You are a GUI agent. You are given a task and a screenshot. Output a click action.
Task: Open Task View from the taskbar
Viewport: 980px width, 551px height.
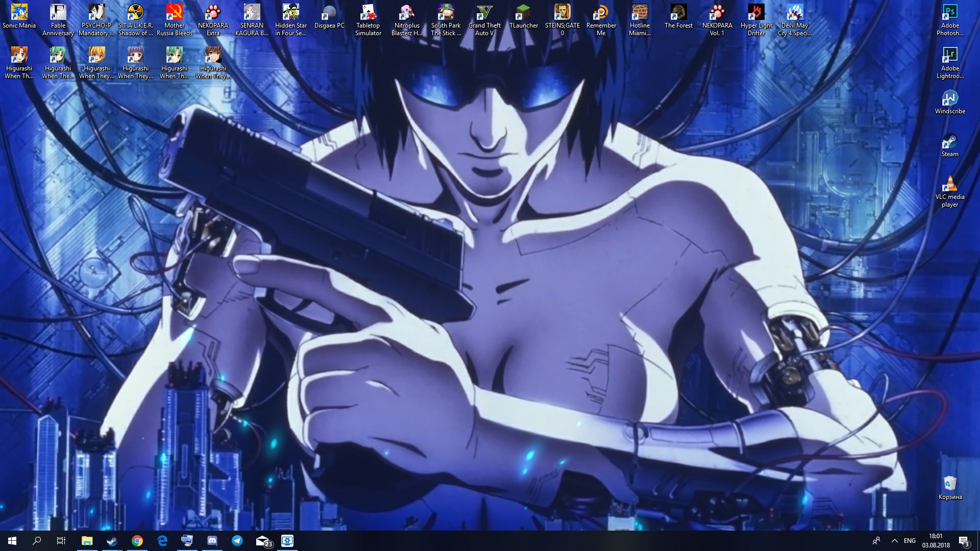[x=61, y=541]
